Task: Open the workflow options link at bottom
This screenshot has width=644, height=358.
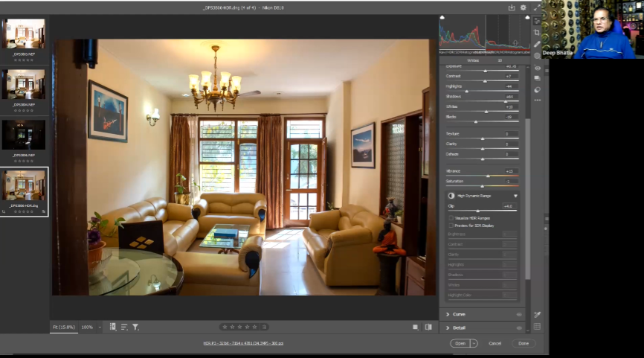Action: (x=245, y=343)
